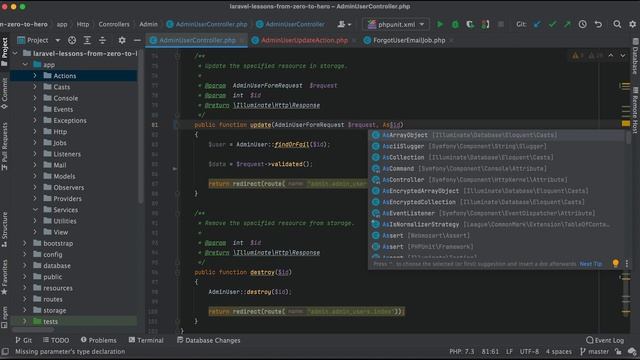Click Controllers breadcrumb in navigation bar
640x360 pixels.
[113, 24]
